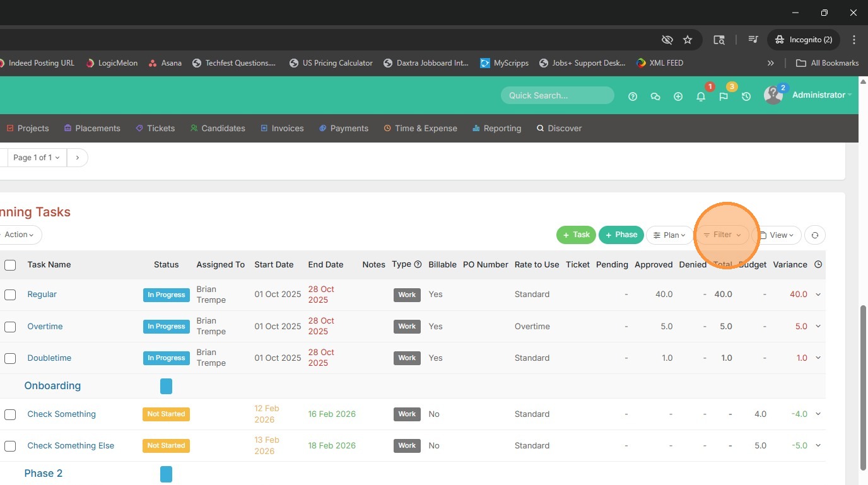868x485 pixels.
Task: Open the Administrator user menu
Action: pos(822,95)
